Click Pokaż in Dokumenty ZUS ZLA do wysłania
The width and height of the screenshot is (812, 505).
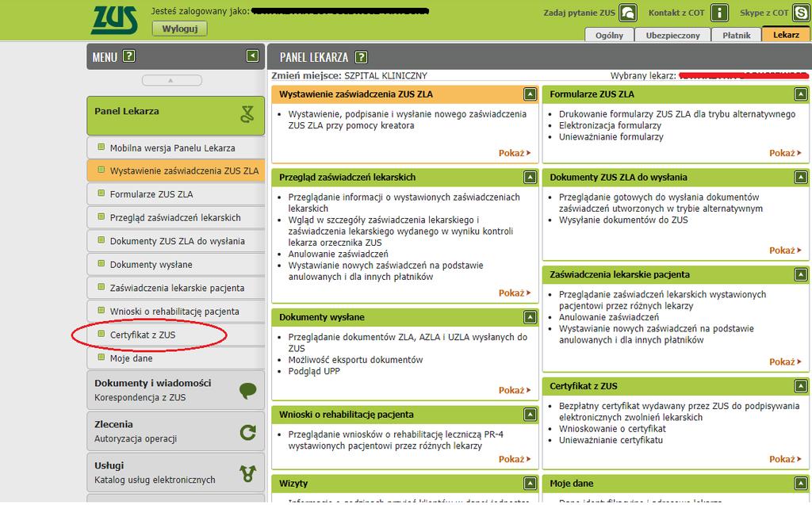coord(785,251)
